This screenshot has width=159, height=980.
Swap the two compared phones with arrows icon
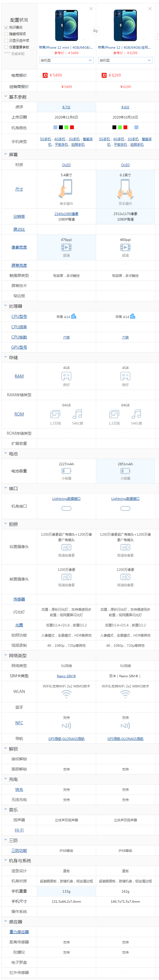96,31
